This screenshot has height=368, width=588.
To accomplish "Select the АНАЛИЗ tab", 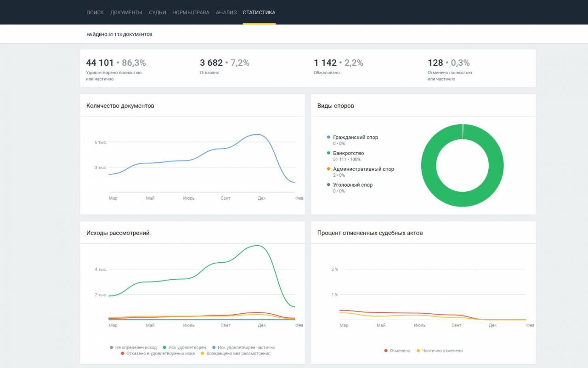I will coord(226,12).
